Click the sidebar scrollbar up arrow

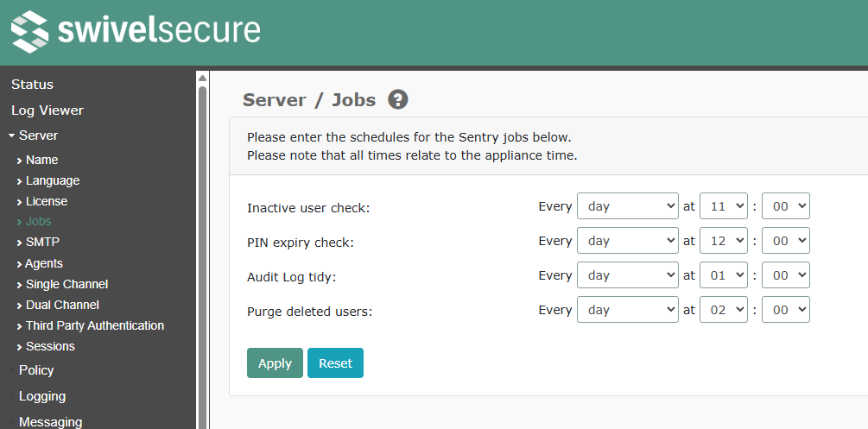click(x=203, y=78)
